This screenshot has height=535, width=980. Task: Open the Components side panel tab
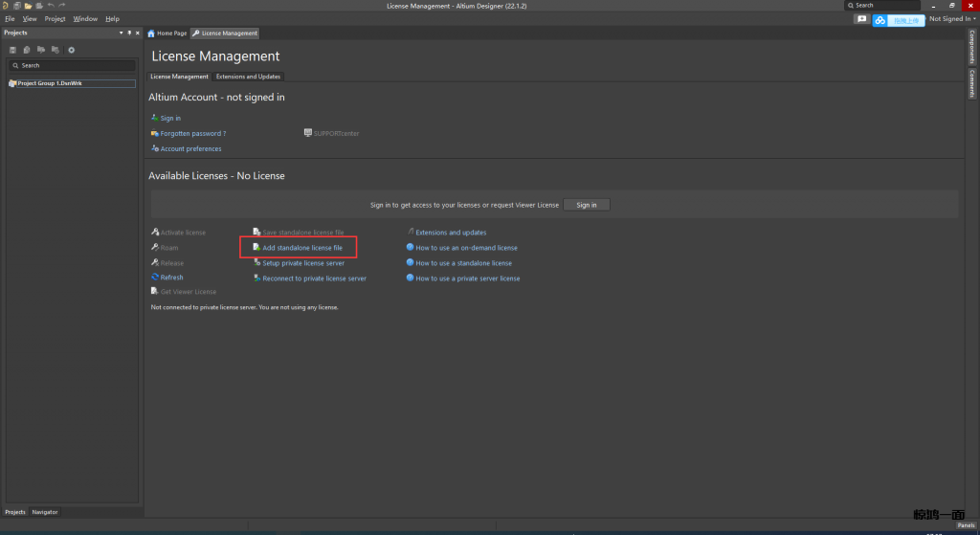click(972, 47)
